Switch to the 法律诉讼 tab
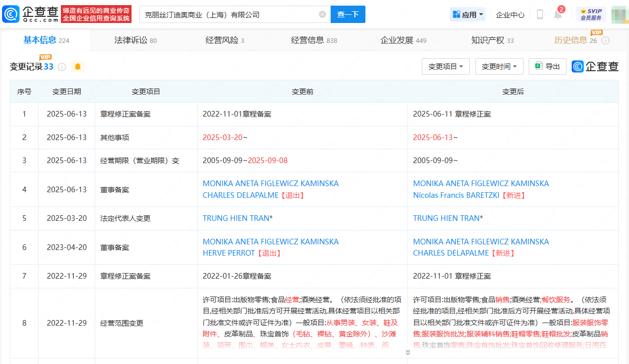The image size is (629, 364). tap(135, 40)
